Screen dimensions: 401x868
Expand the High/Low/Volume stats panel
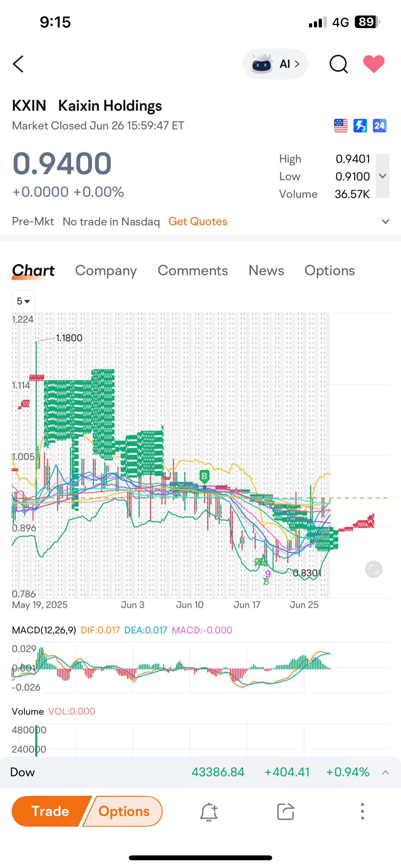point(383,176)
